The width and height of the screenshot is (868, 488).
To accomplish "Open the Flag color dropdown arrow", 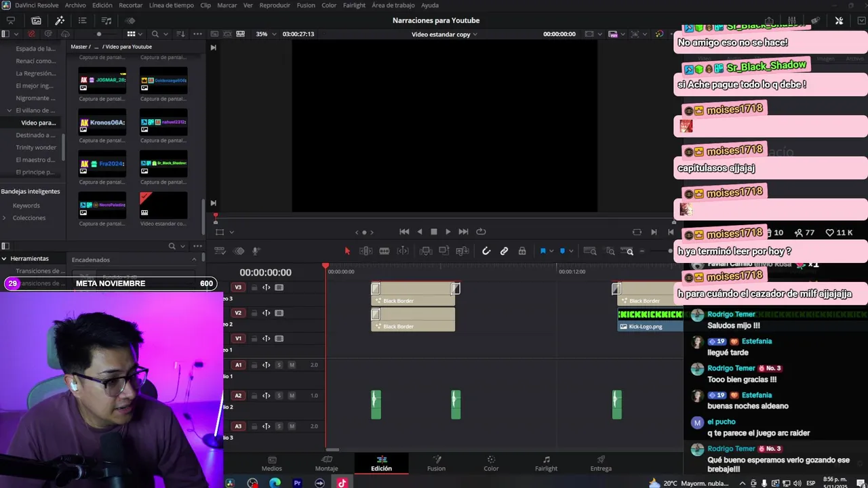I will point(551,251).
